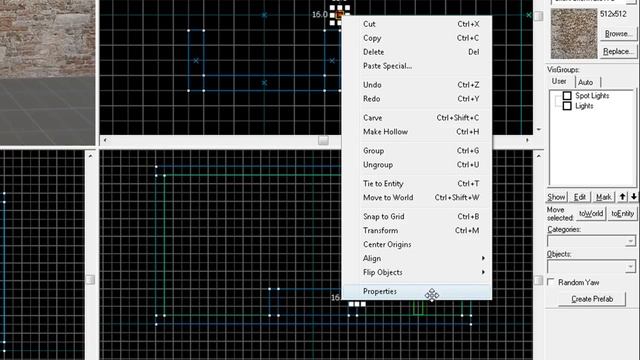Click top viewport scrollbar left arrow
640x360 pixels.
point(105,140)
